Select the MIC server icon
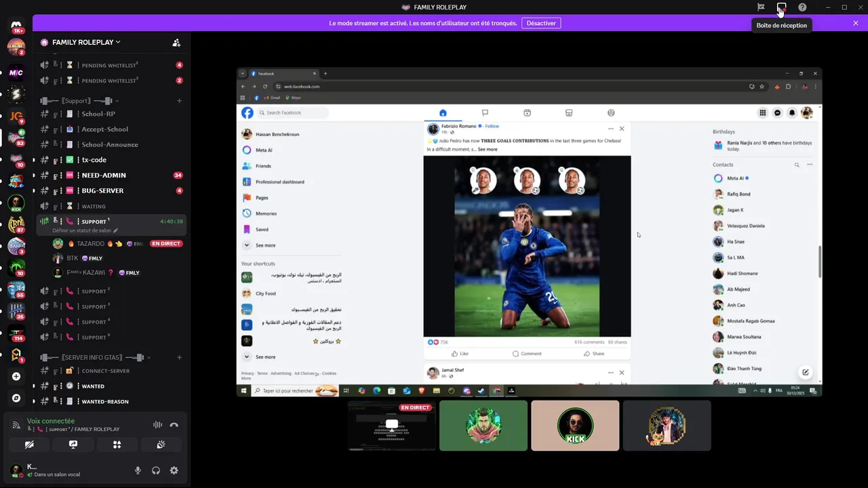Screen dimensions: 868x488 [x=16, y=73]
